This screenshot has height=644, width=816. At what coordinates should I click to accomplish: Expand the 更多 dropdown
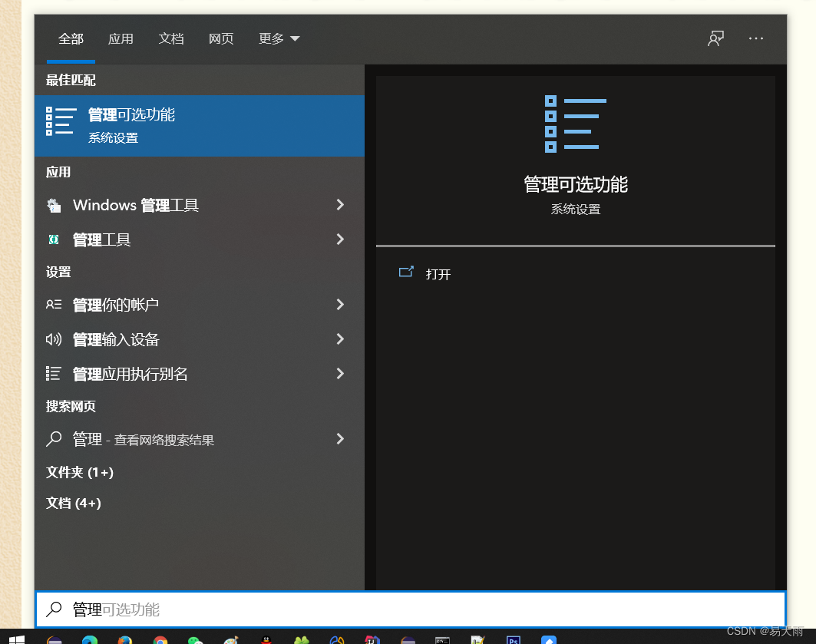[x=279, y=38]
